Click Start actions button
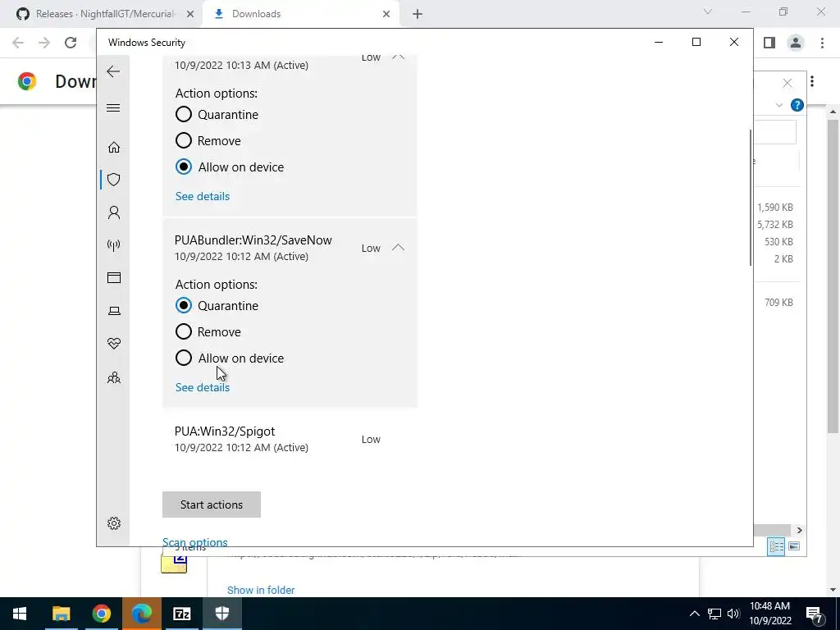Image resolution: width=840 pixels, height=630 pixels. pyautogui.click(x=212, y=504)
